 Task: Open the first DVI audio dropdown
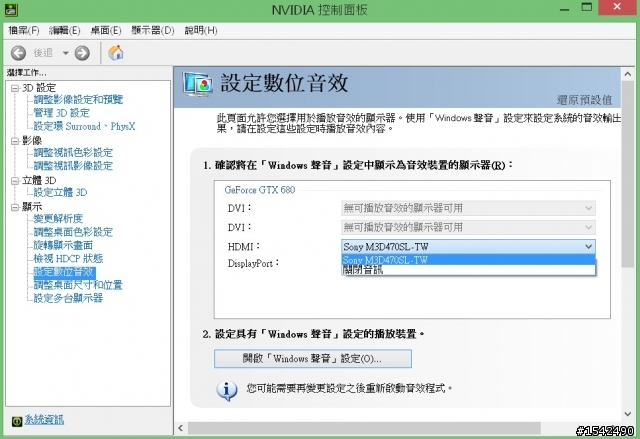468,208
